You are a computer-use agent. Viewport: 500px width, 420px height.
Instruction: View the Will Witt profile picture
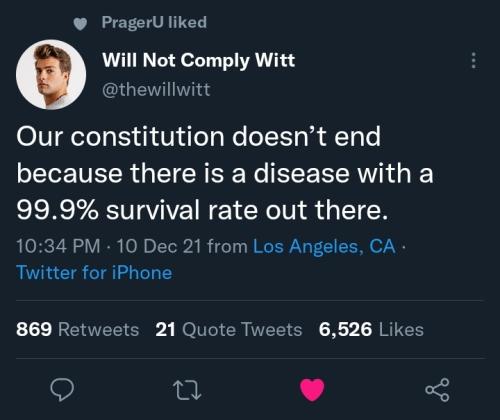tap(51, 75)
